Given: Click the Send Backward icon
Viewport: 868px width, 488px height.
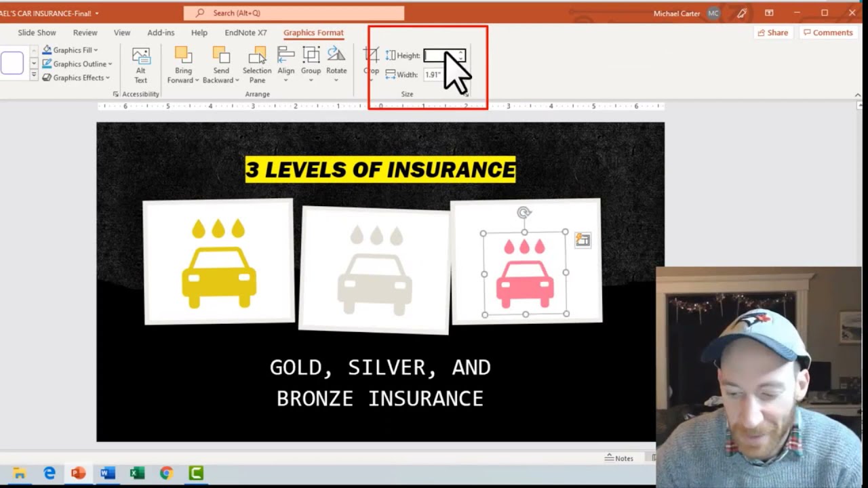Looking at the screenshot, I should [x=221, y=55].
